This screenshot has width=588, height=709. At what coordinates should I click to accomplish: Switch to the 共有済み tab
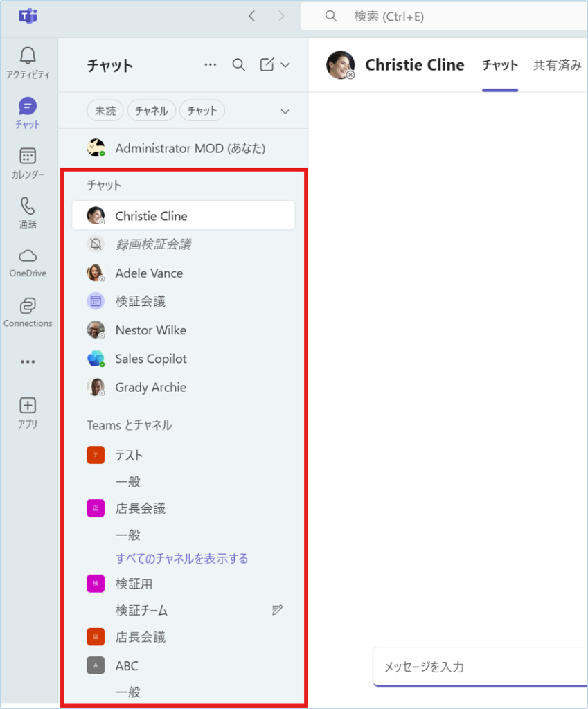(x=558, y=65)
